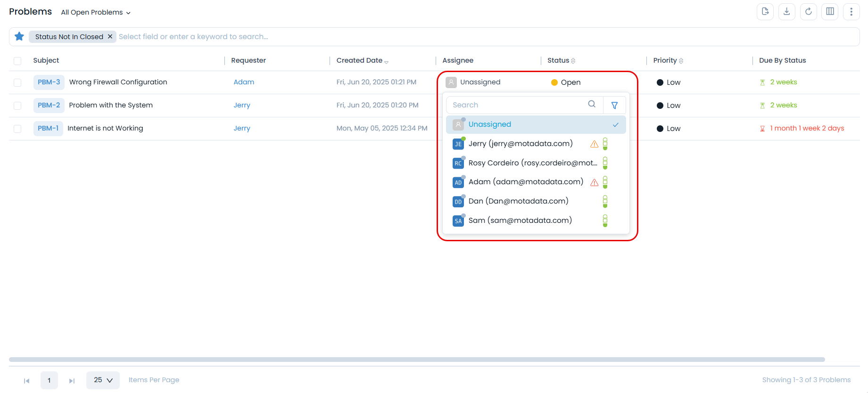Click the export problems icon

(765, 12)
